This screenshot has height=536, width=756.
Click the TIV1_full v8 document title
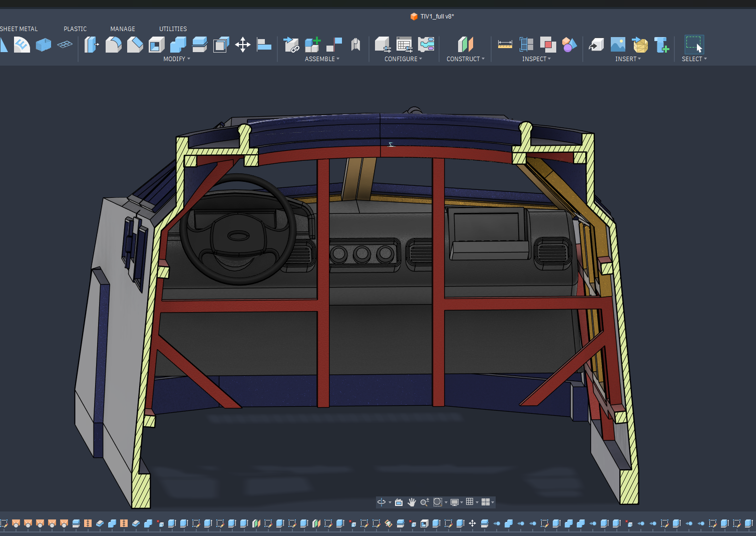(437, 17)
